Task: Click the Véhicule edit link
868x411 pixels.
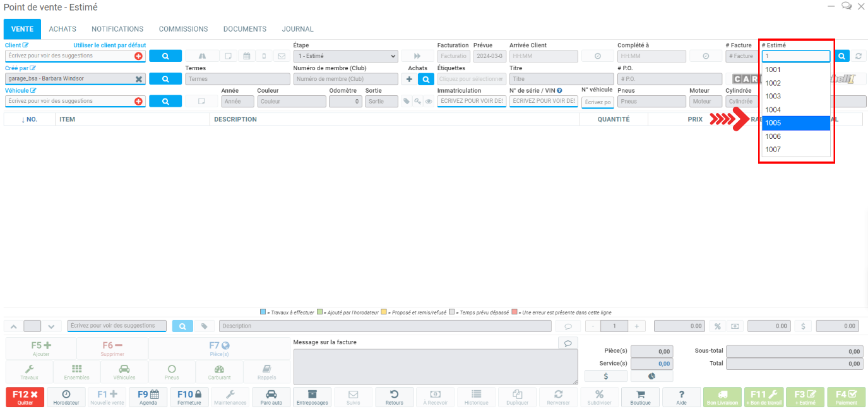Action: pyautogui.click(x=20, y=91)
